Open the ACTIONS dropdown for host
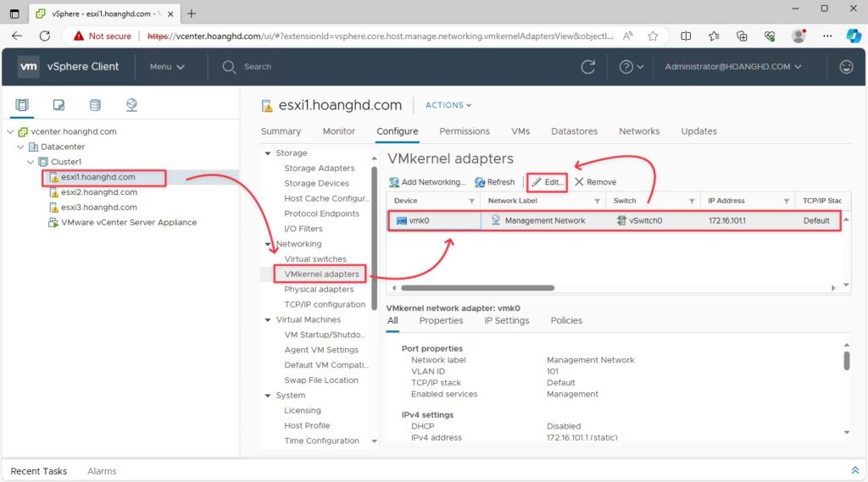Viewport: 868px width, 482px height. [x=448, y=105]
